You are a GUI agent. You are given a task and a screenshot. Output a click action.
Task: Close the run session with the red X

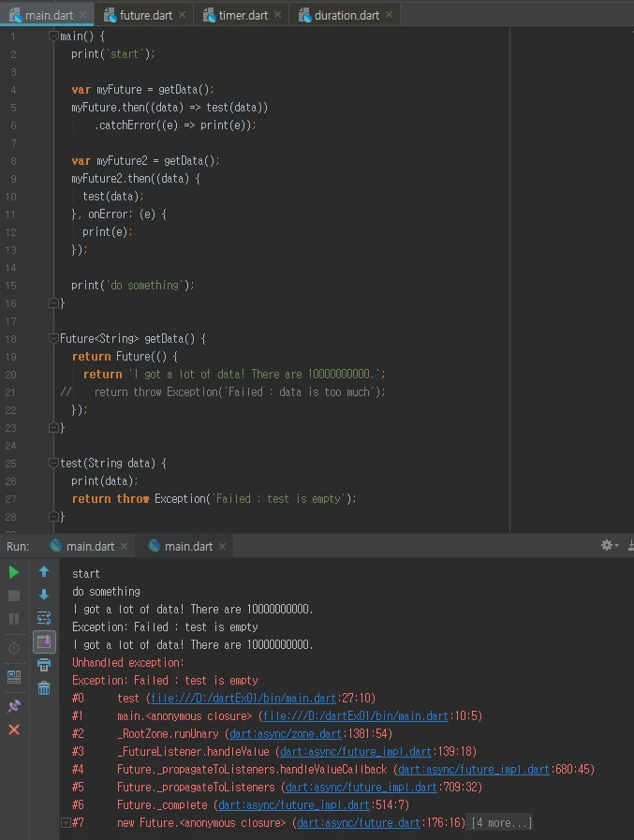pos(14,729)
